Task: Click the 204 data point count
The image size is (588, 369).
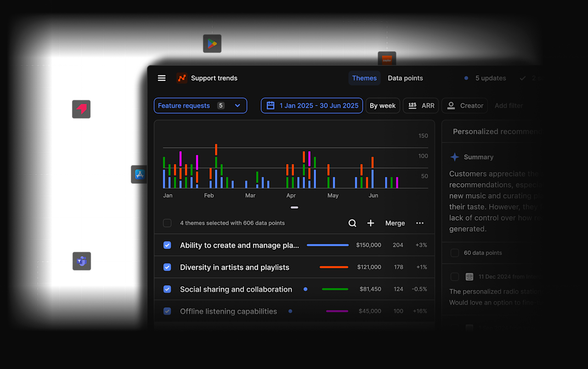Action: point(398,245)
